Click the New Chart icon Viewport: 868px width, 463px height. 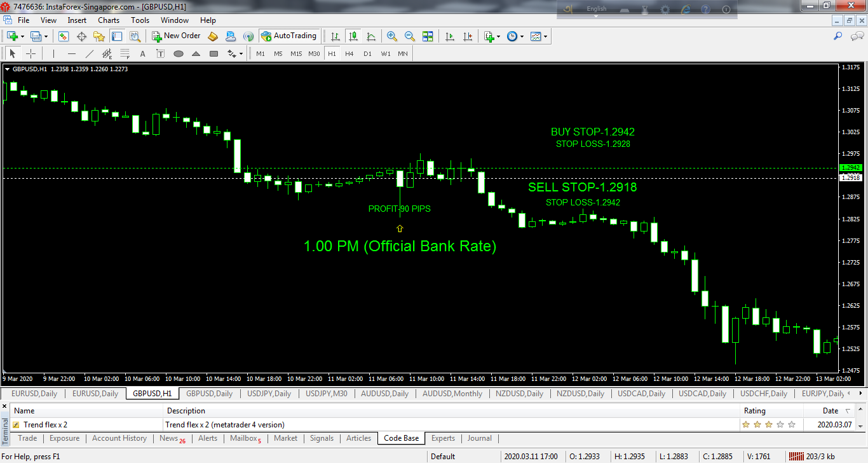tap(12, 36)
